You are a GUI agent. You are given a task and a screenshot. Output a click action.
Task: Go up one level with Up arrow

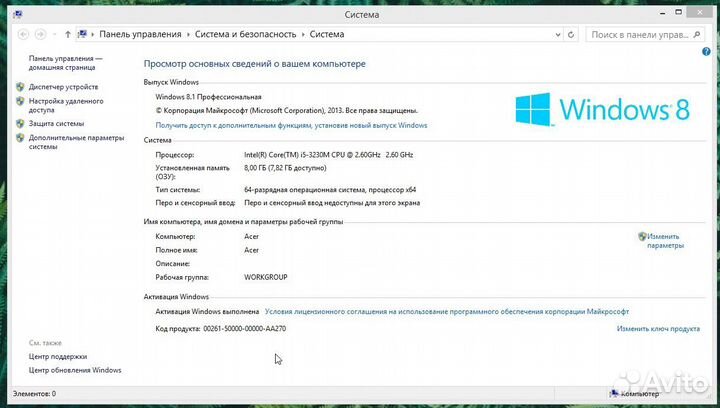(x=68, y=34)
